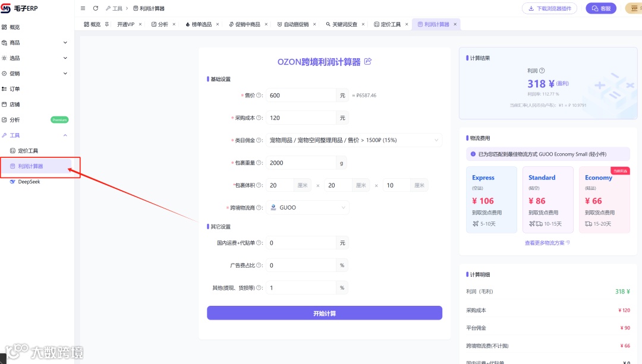
Task: Click the package height field showing 10
Action: 396,185
